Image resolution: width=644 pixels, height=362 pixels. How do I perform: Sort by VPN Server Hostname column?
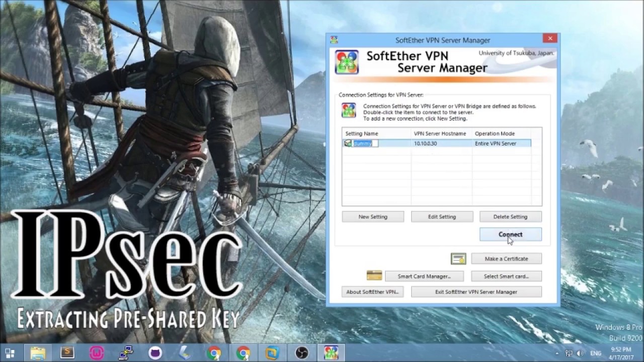(x=442, y=134)
